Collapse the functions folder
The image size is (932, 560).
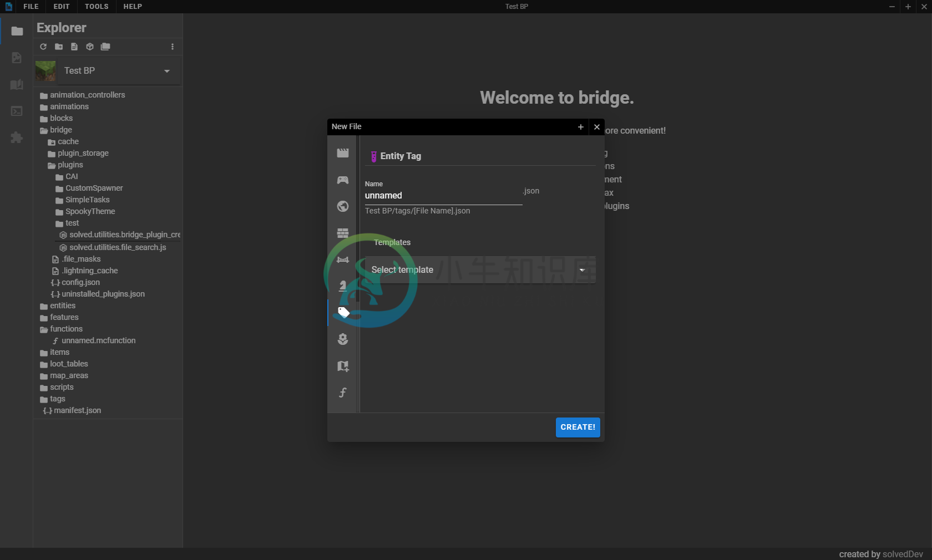point(61,329)
